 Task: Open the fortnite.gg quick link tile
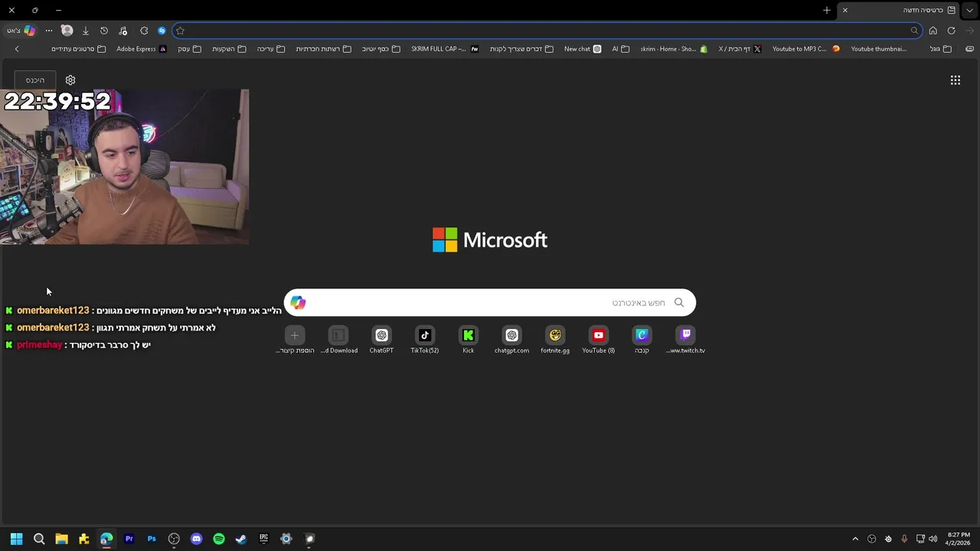pyautogui.click(x=555, y=340)
